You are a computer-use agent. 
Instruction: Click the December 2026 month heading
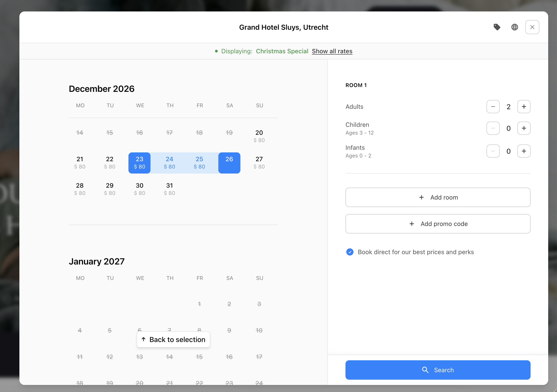click(x=102, y=89)
